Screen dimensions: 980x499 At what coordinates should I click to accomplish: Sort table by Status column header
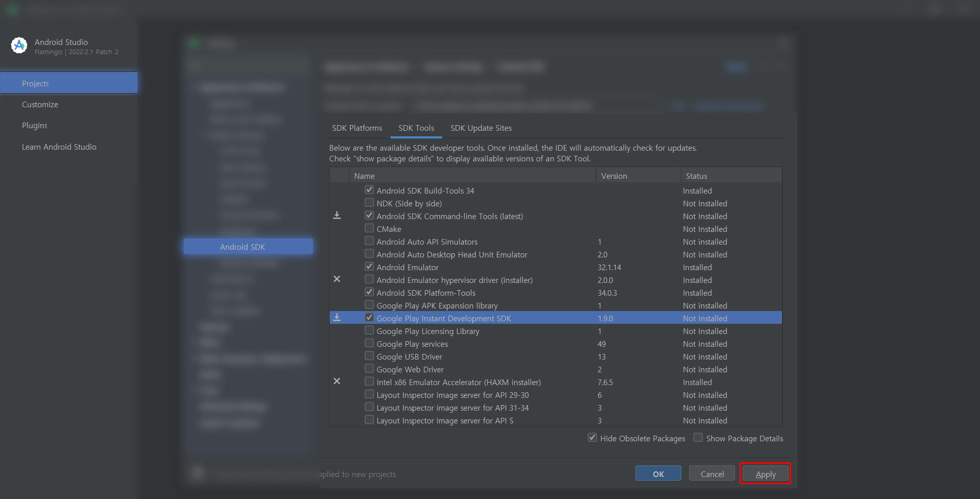click(731, 176)
